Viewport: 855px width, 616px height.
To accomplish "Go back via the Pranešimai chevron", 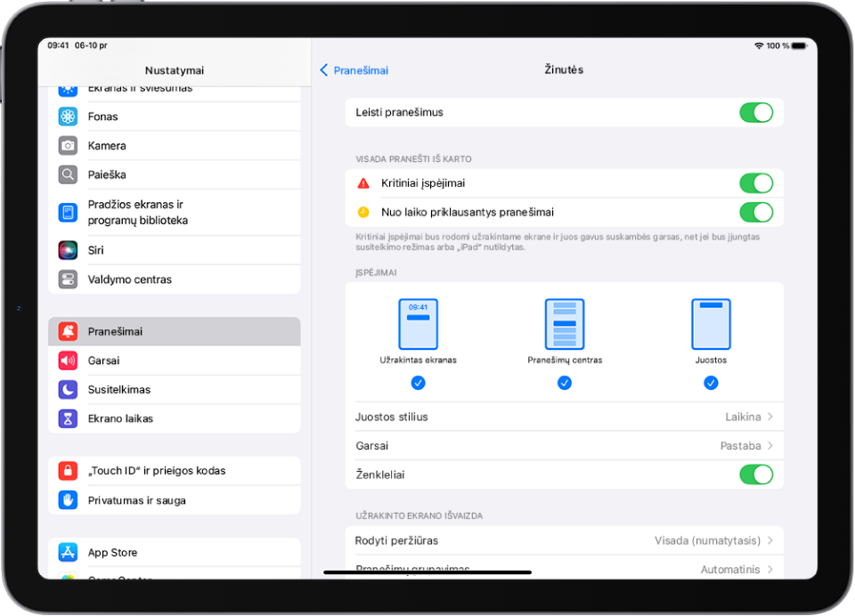I will 324,69.
